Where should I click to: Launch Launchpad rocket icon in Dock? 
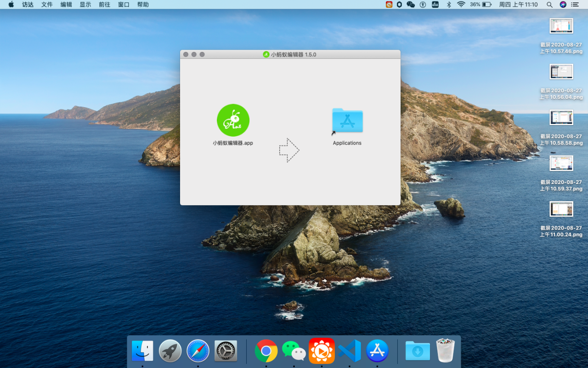170,351
